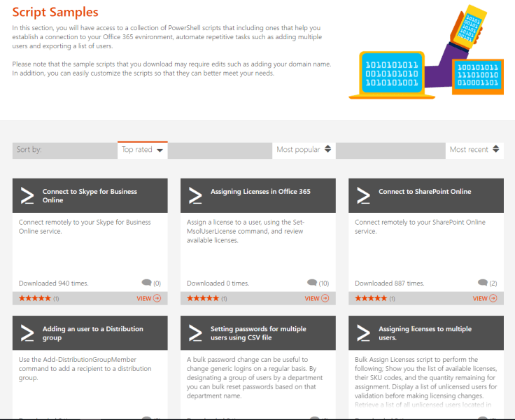Click PowerShell icon on Assigning licenses to multiple users

(x=363, y=333)
